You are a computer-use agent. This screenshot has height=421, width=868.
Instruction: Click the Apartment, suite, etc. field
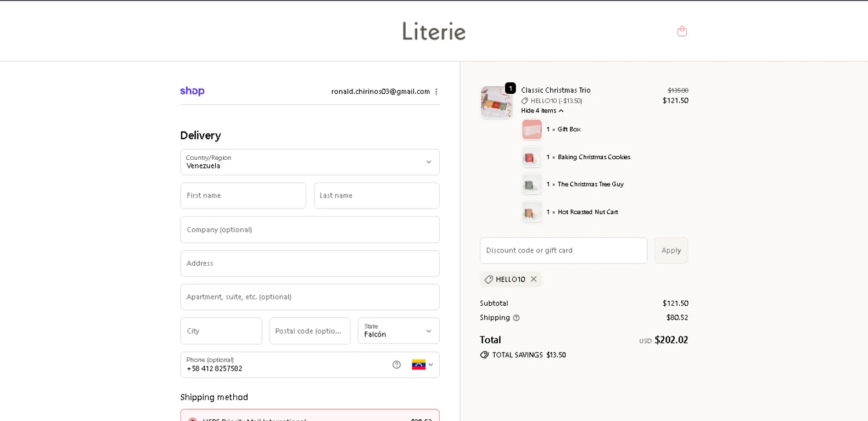[310, 297]
